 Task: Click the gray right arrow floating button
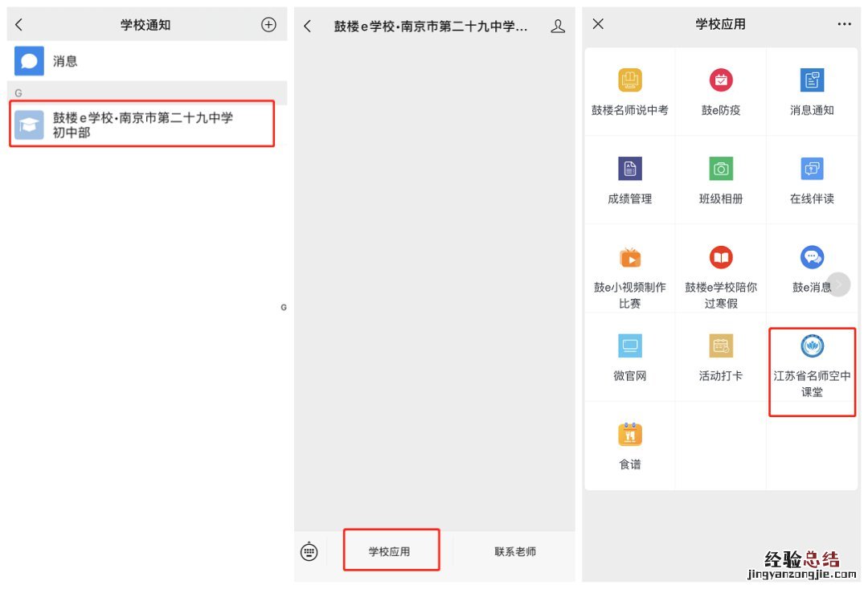coord(838,284)
